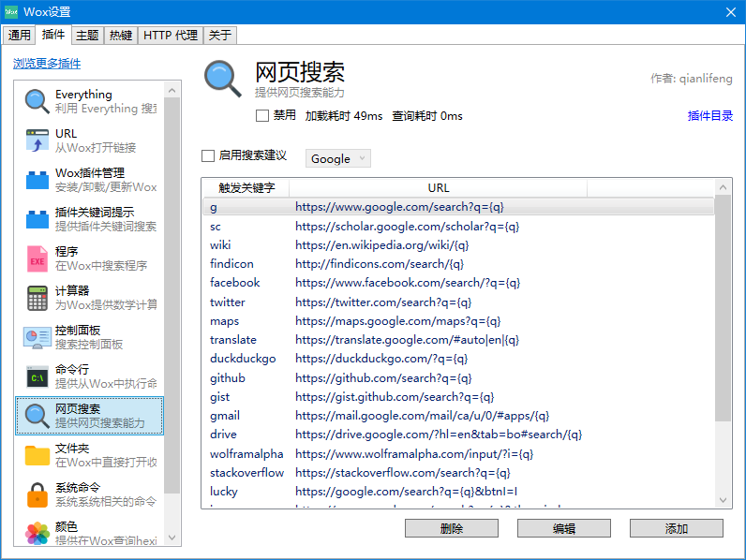Screen dimensions: 746x560
Task: Select the 'twitter' keyword row
Action: pos(458,302)
